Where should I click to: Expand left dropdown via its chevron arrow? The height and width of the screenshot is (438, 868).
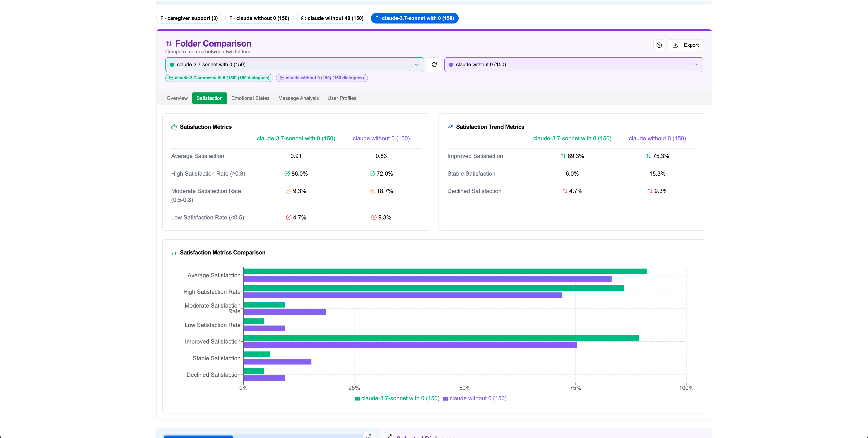[417, 65]
